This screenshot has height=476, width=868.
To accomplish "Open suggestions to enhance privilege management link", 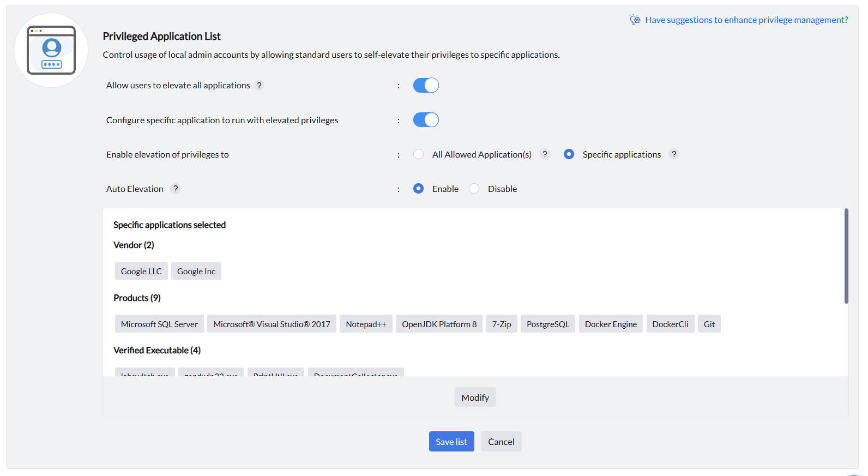I will tap(746, 20).
